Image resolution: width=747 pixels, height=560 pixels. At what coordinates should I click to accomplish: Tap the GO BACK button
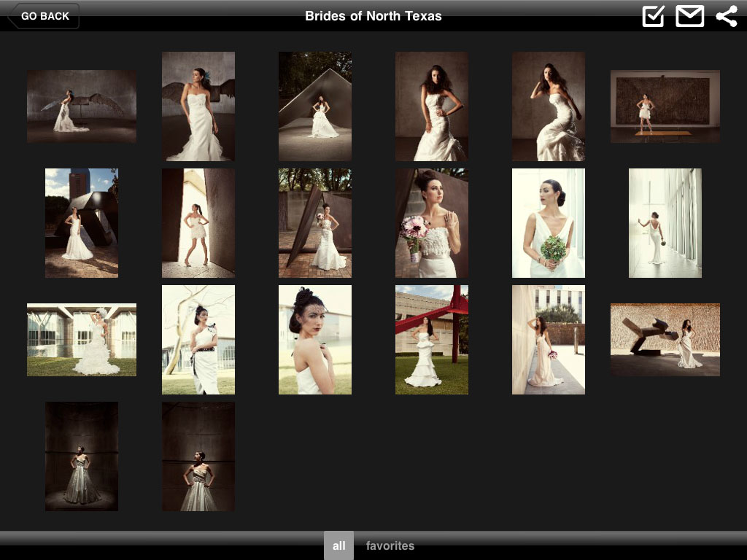[44, 16]
